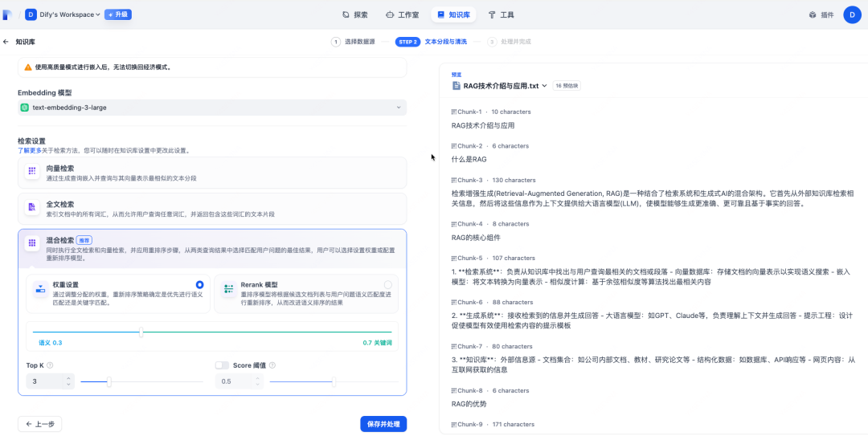This screenshot has width=868, height=436.
Task: Click the 处理并完成 step label
Action: point(515,42)
